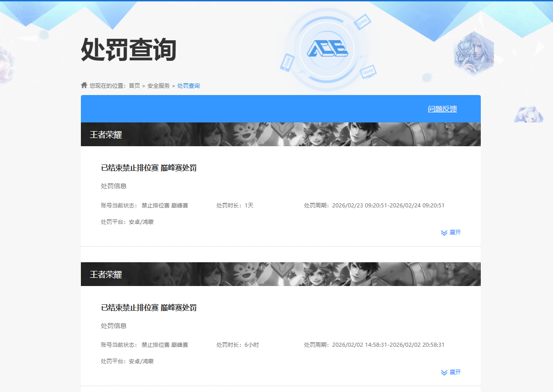Click the 处罚查询 page title heading

(x=129, y=49)
